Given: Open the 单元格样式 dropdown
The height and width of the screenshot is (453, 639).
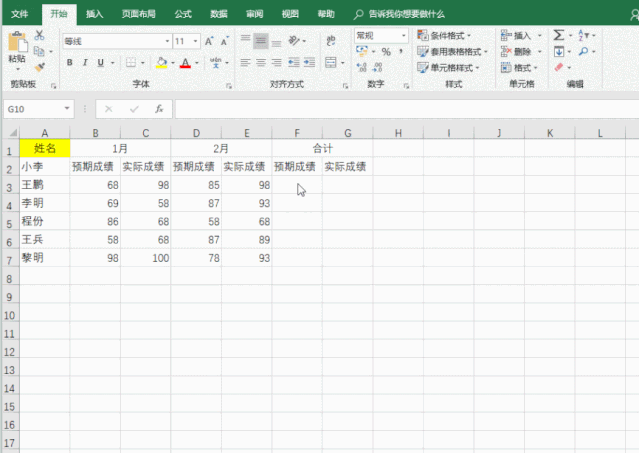Looking at the screenshot, I should [x=448, y=68].
